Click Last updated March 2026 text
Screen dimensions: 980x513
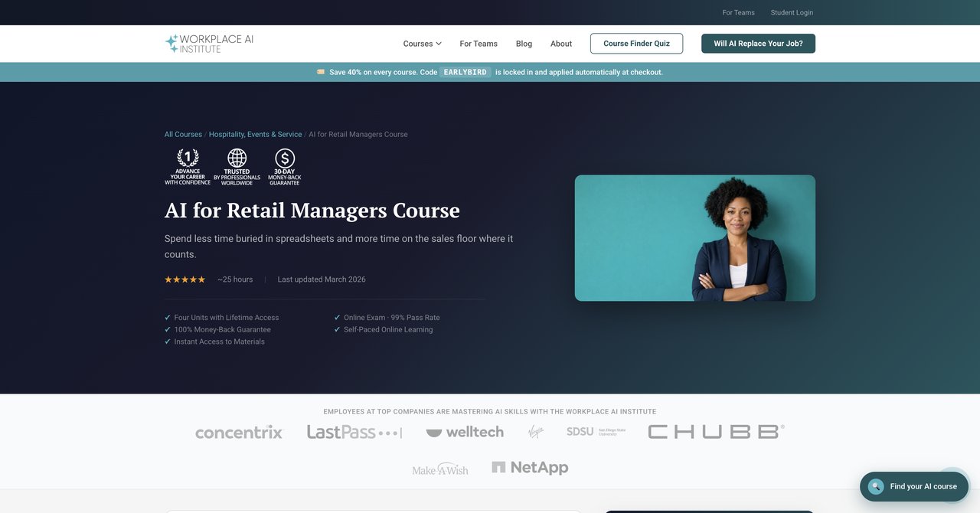[x=322, y=279]
